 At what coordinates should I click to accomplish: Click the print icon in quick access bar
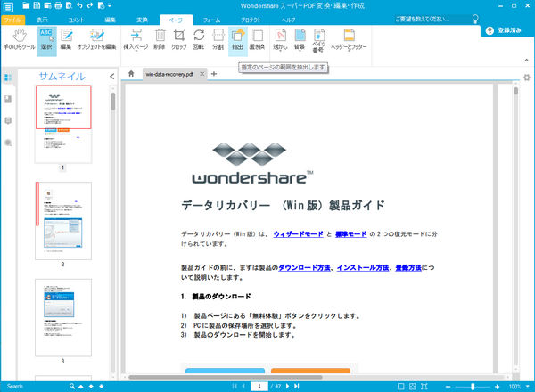58,5
